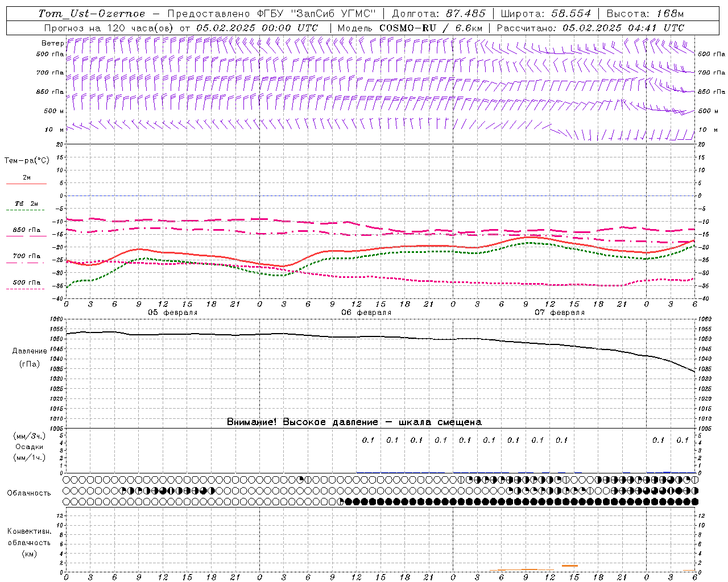
Task: Click the Облачность cloudiness label
Action: (29, 493)
